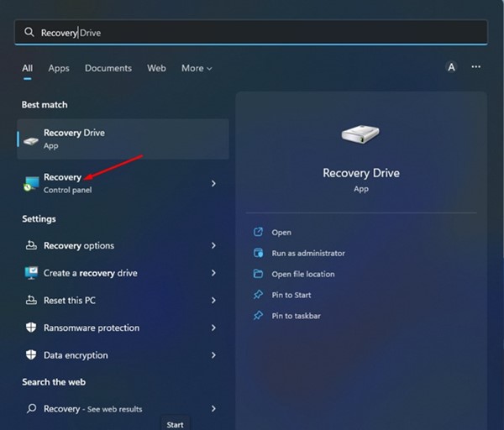
Task: Open the More filter dropdown
Action: click(x=197, y=68)
